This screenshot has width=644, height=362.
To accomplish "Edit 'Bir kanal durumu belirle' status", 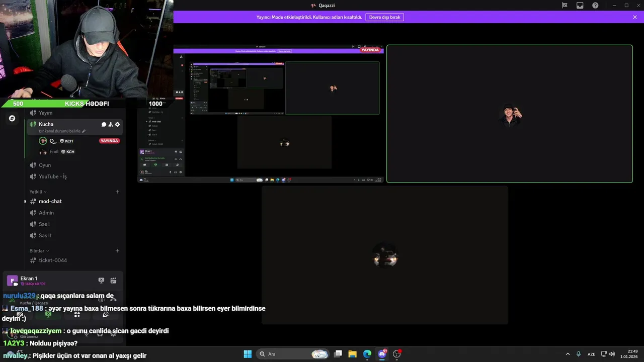I will (62, 131).
